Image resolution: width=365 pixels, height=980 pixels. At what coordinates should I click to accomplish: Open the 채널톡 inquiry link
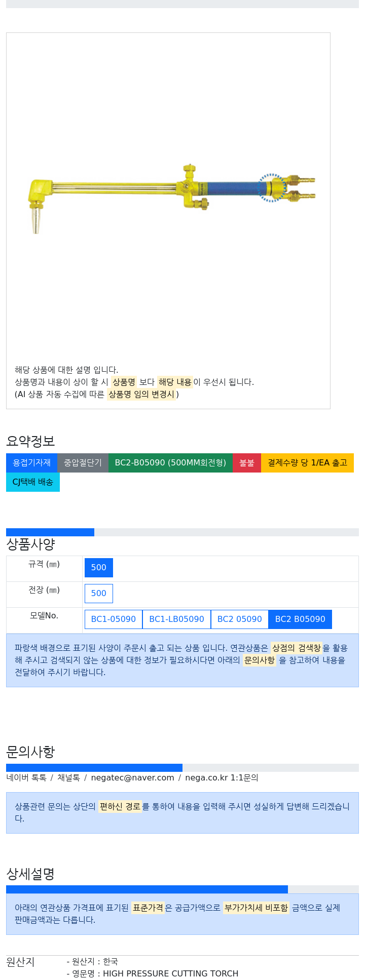tap(68, 777)
